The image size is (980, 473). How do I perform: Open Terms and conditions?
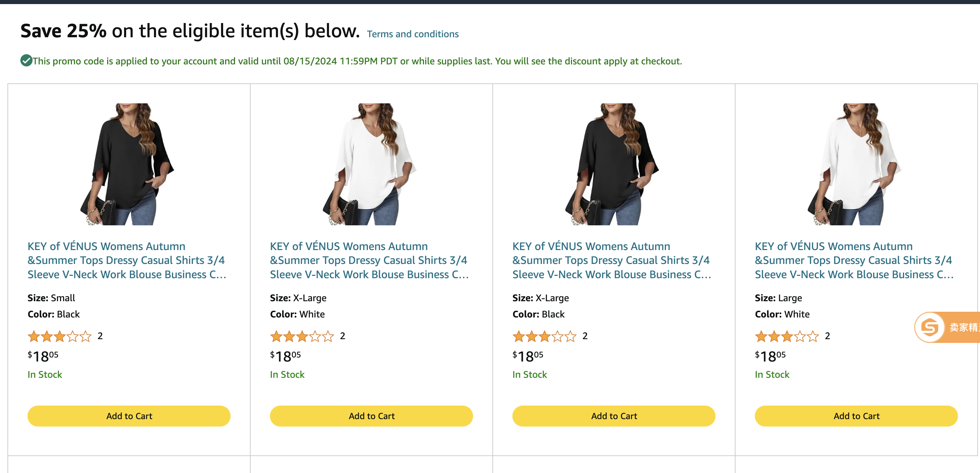point(412,34)
